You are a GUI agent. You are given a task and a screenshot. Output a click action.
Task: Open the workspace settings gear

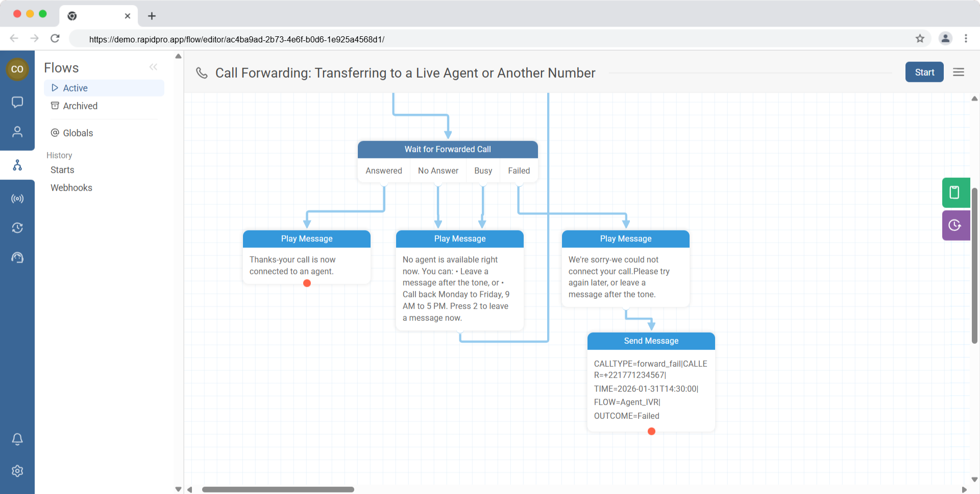coord(17,471)
